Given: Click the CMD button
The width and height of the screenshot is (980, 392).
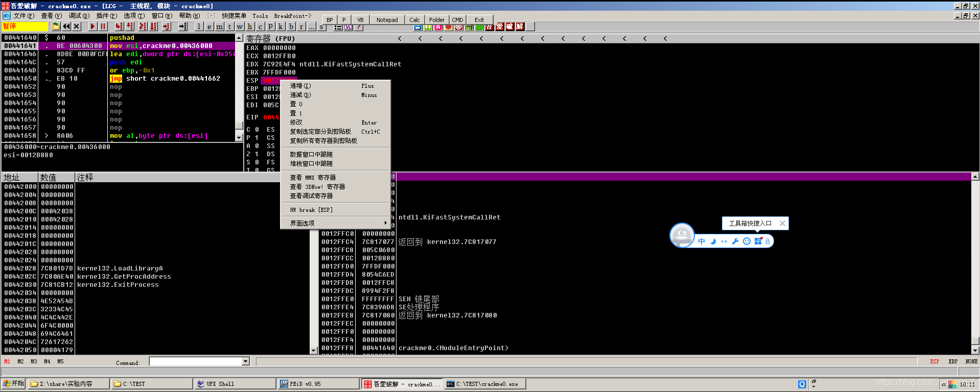Looking at the screenshot, I should click(457, 20).
